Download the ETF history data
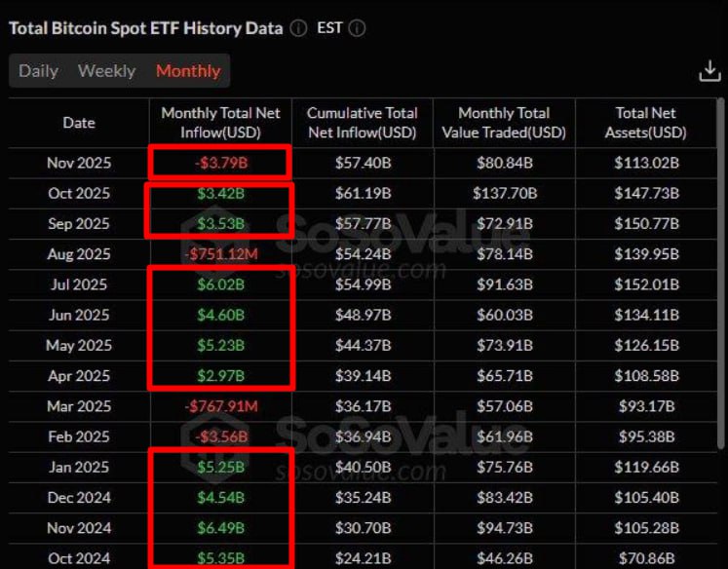 [709, 71]
